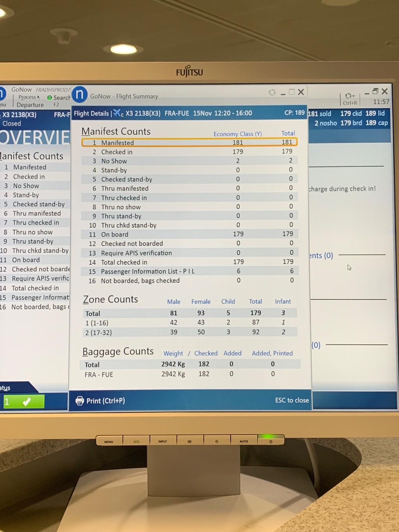Click the Ctrl+R refresh icon
This screenshot has height=532, width=399.
(348, 96)
